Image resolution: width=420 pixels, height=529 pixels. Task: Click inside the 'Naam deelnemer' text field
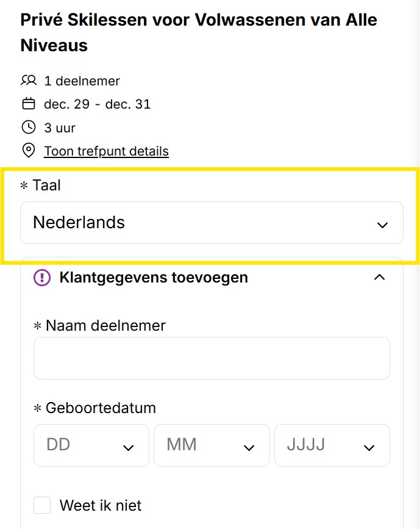click(x=212, y=358)
